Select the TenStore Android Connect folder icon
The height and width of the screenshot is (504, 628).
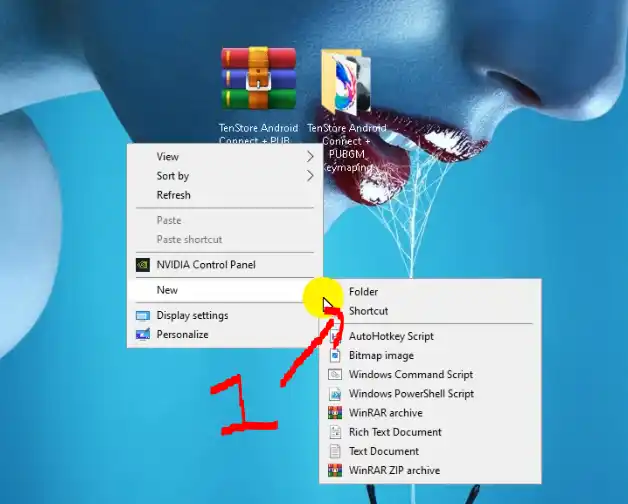tap(346, 83)
